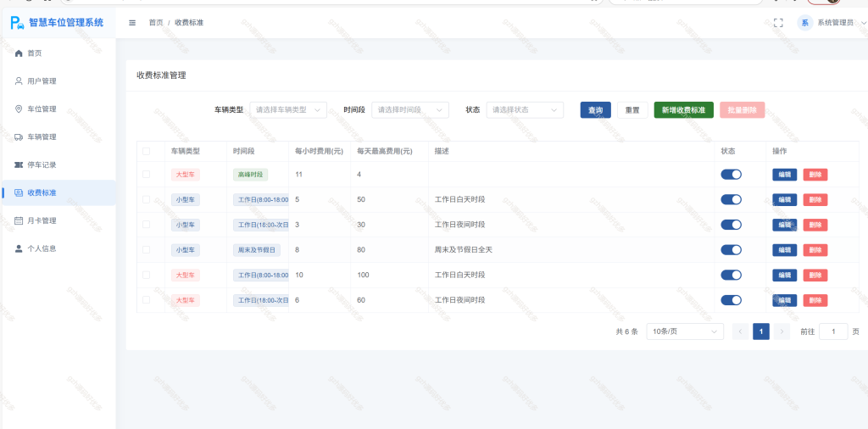
Task: Open the 时间段 filter dropdown
Action: click(x=410, y=109)
